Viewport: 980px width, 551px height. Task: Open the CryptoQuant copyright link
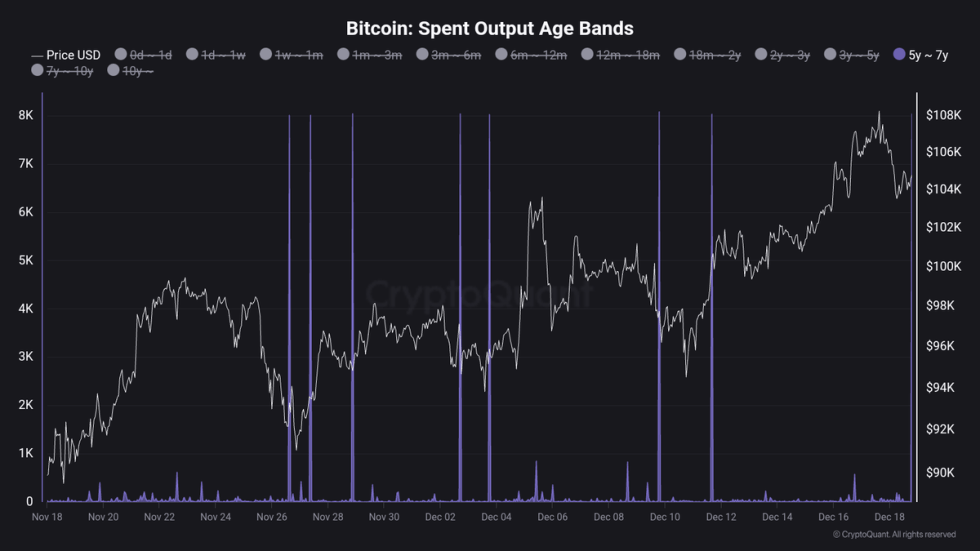tap(895, 535)
